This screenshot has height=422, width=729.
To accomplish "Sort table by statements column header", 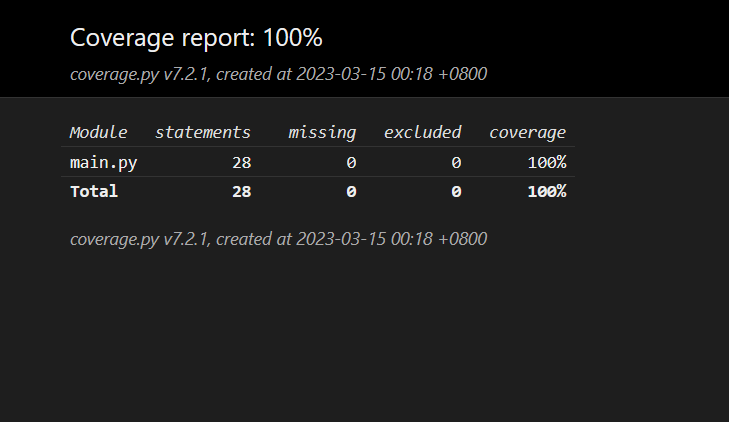I will pyautogui.click(x=202, y=132).
